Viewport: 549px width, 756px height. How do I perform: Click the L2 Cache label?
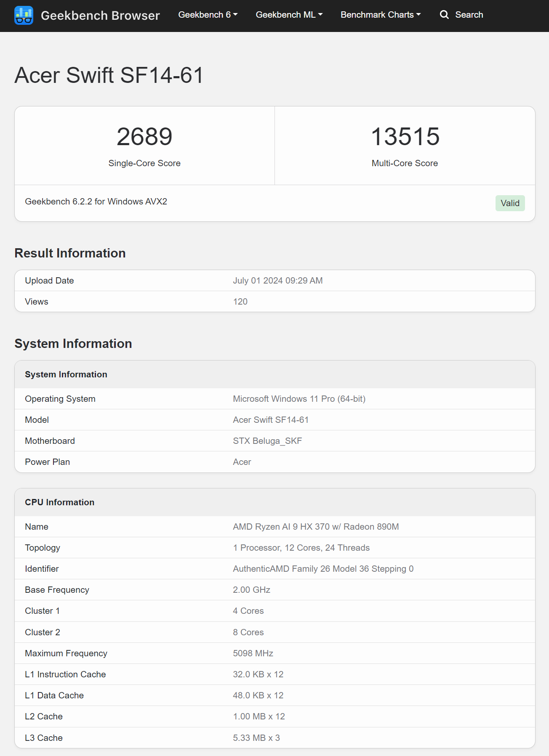pos(44,716)
